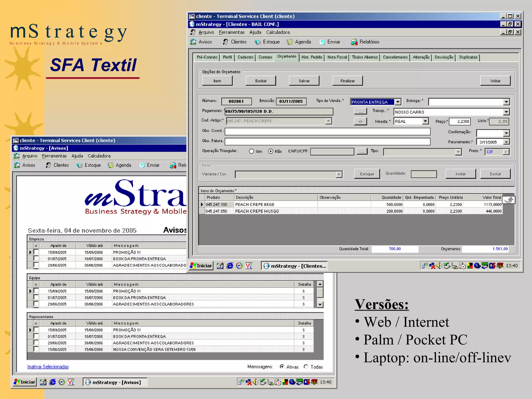Click the desktop icon in Clientes window taskbar

[220, 266]
